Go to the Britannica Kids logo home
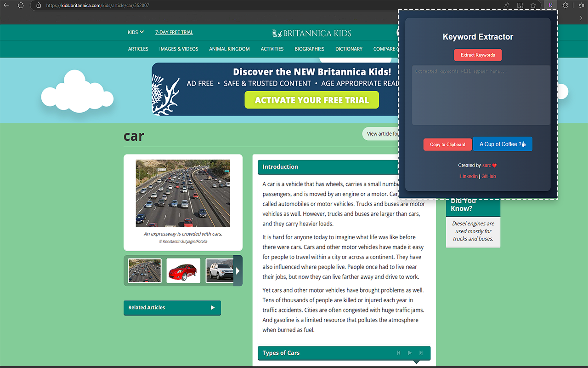The image size is (588, 368). [x=311, y=33]
